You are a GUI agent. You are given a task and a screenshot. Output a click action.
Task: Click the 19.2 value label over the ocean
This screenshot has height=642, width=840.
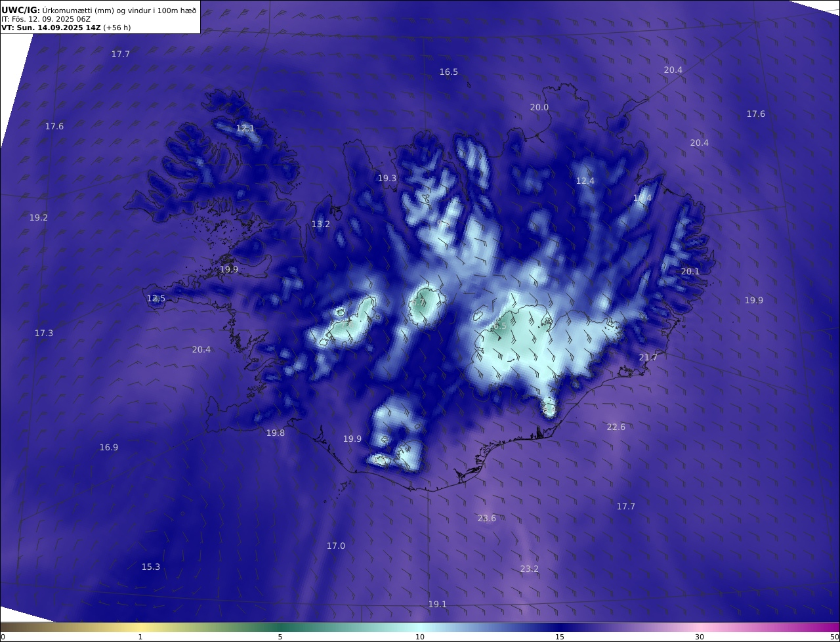[39, 217]
